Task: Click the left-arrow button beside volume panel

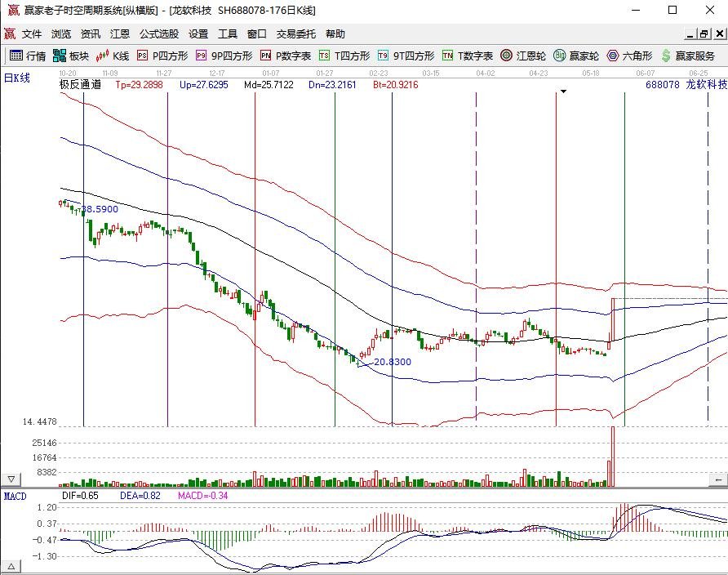Action: click(x=718, y=479)
